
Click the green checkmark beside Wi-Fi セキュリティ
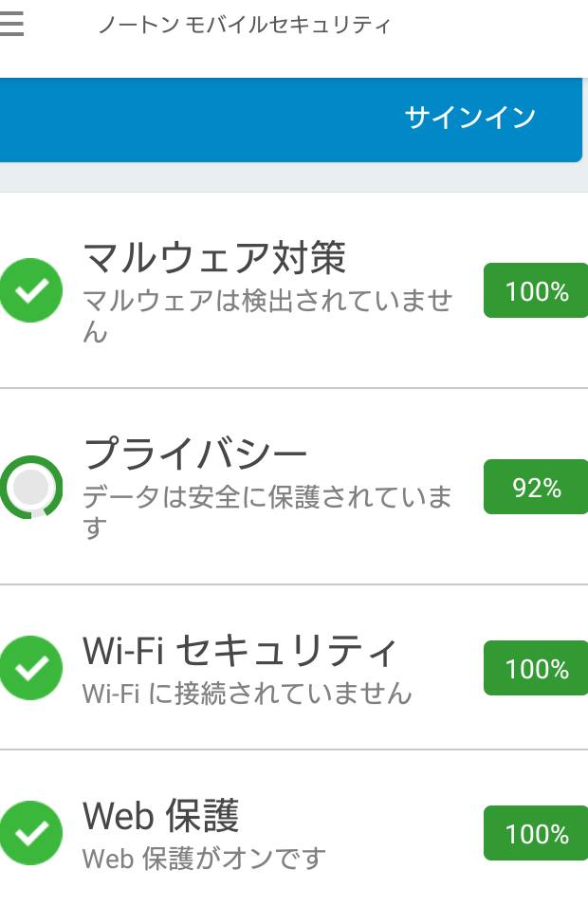tap(31, 668)
